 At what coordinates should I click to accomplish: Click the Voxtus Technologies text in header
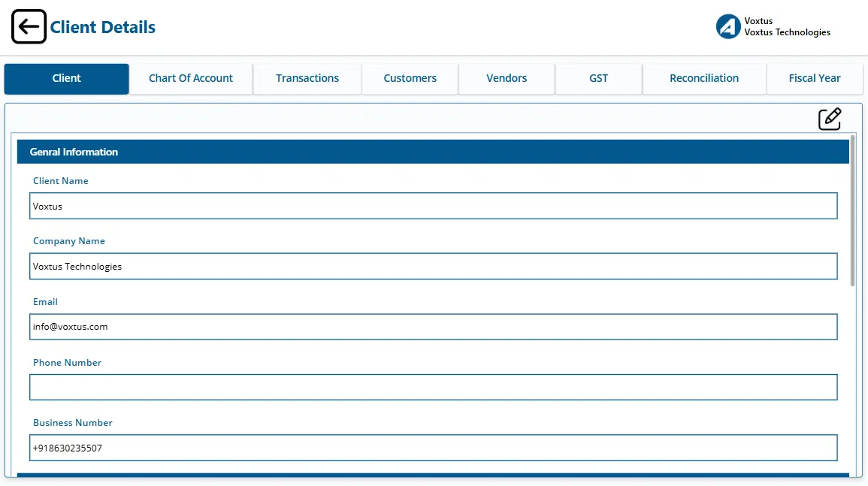[787, 32]
